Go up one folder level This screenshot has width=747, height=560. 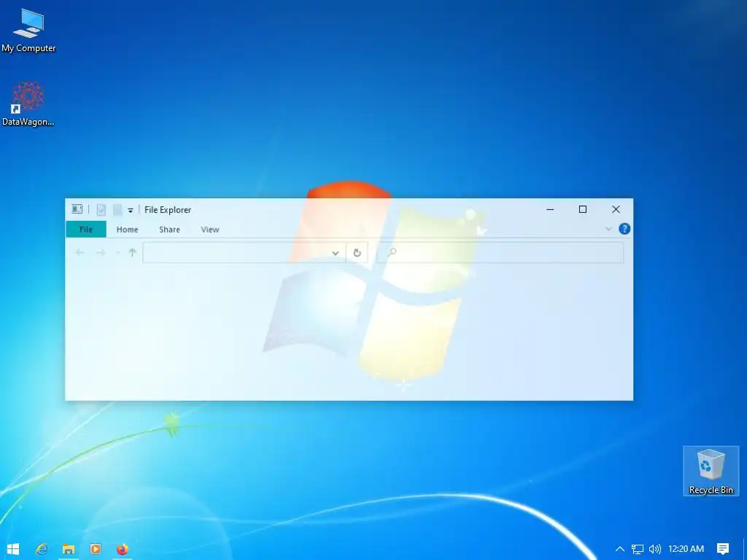click(133, 252)
